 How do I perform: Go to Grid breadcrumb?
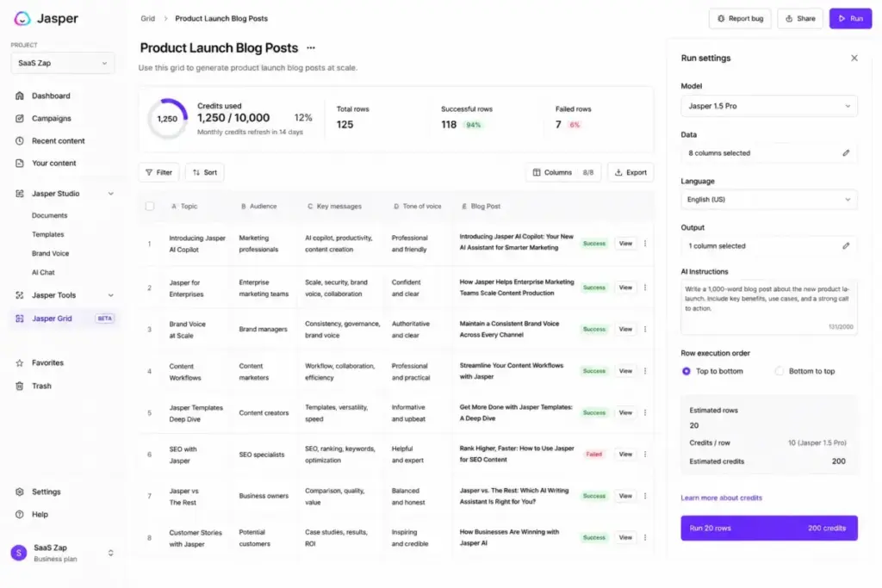(x=147, y=19)
